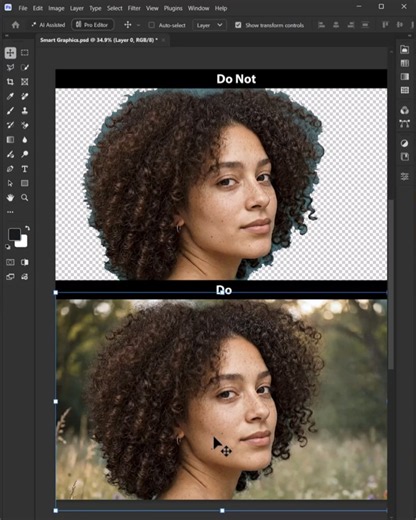Open the View menu

pos(152,8)
